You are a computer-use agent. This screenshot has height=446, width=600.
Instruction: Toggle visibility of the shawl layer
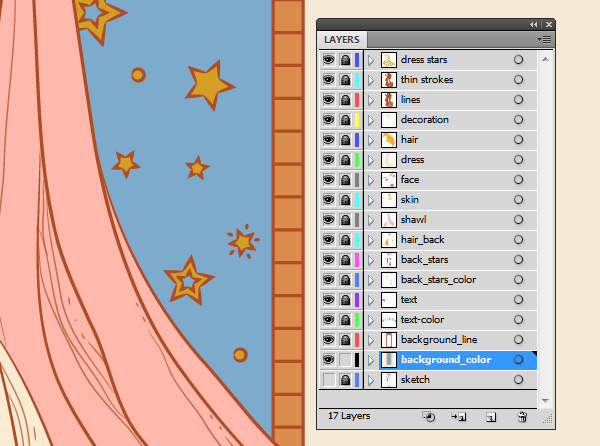[x=328, y=220]
